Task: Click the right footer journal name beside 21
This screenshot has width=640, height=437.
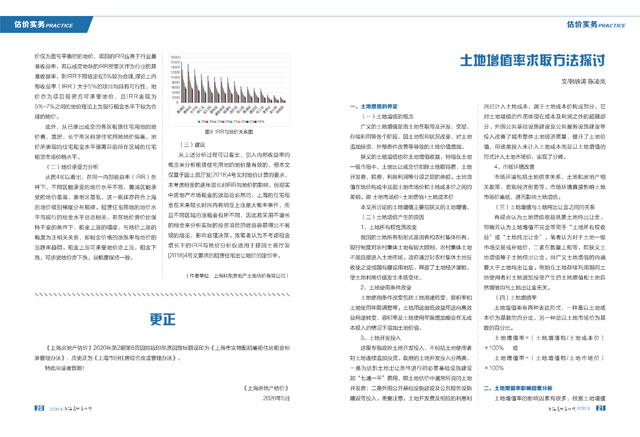Action: point(562,408)
